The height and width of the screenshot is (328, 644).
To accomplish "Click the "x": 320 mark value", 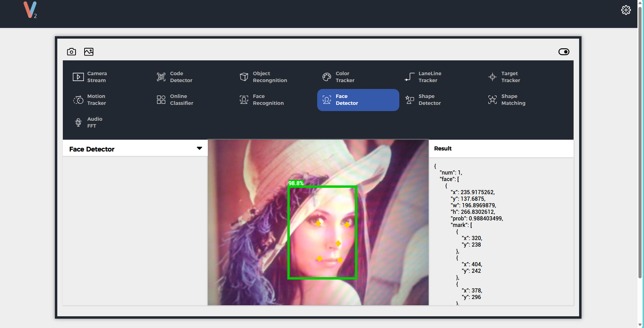I will [472, 238].
